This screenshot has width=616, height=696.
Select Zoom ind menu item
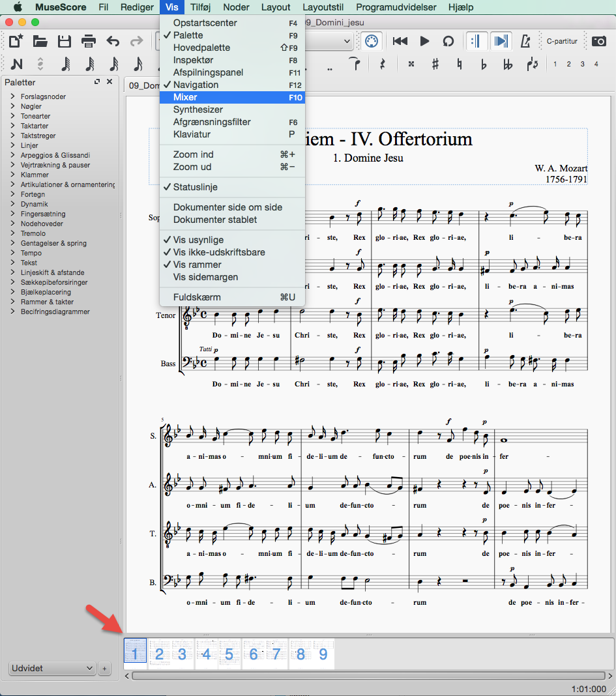pos(232,154)
